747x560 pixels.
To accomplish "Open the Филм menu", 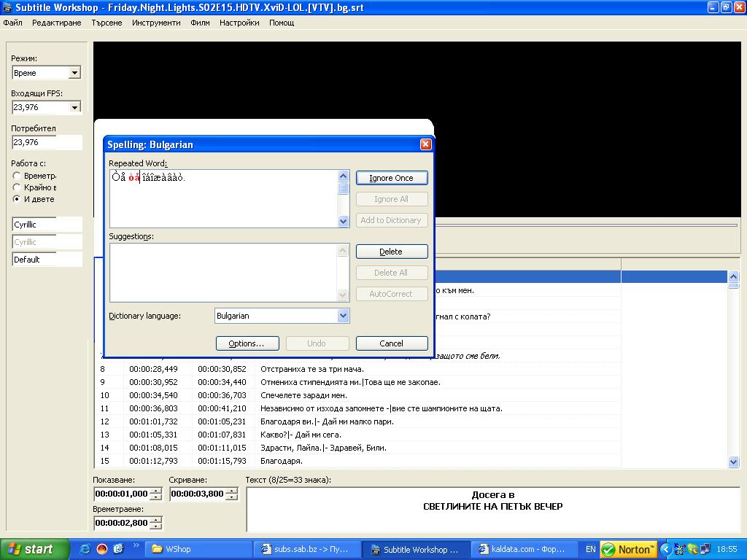I will click(x=200, y=23).
